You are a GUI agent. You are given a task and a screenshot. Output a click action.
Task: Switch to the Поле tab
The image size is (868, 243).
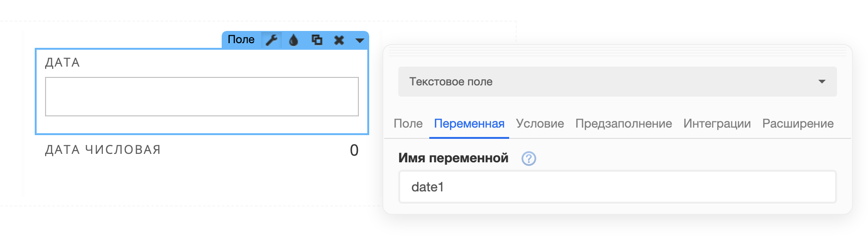[408, 123]
